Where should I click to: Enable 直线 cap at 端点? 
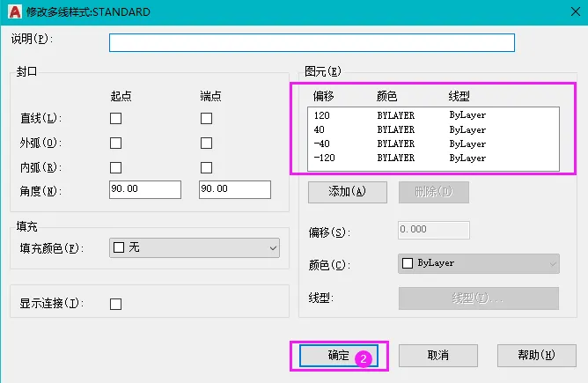click(x=206, y=119)
